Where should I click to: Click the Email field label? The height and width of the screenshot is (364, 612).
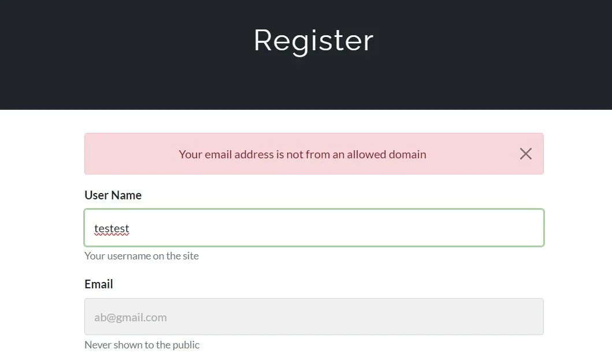(99, 284)
